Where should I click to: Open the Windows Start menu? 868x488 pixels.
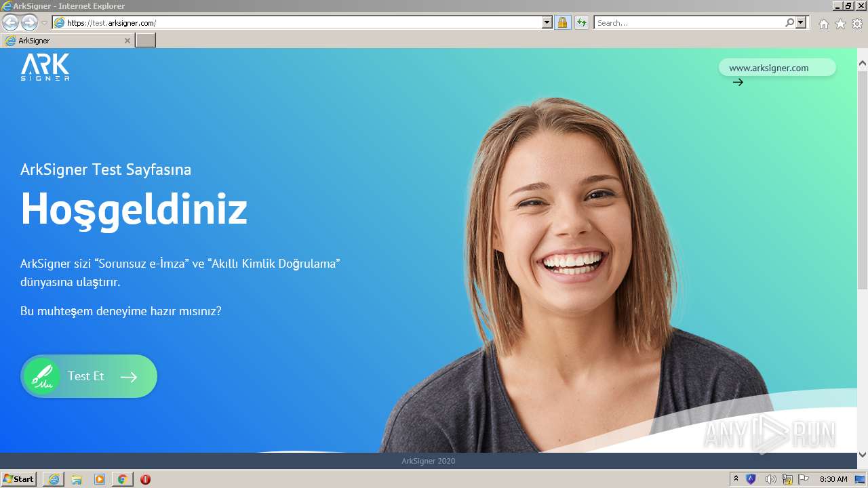tap(19, 479)
